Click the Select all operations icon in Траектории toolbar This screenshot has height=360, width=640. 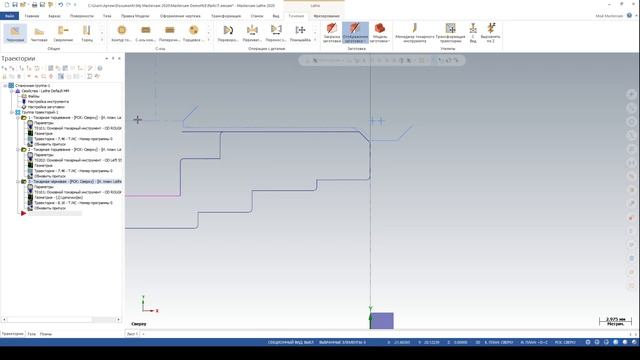4,68
